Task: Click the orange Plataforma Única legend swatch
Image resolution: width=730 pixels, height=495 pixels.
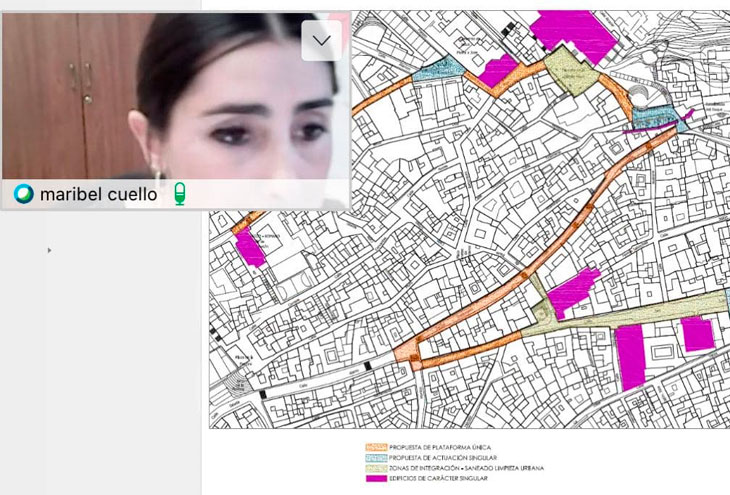Action: pyautogui.click(x=375, y=447)
